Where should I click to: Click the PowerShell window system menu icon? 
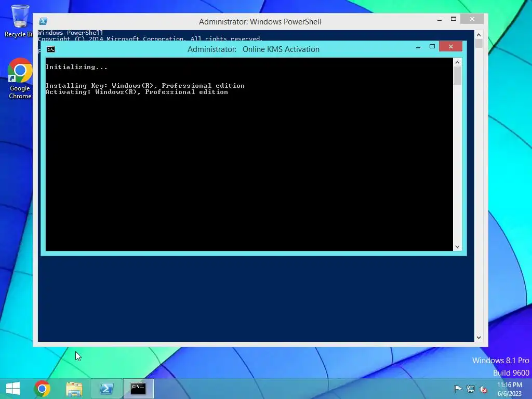43,21
